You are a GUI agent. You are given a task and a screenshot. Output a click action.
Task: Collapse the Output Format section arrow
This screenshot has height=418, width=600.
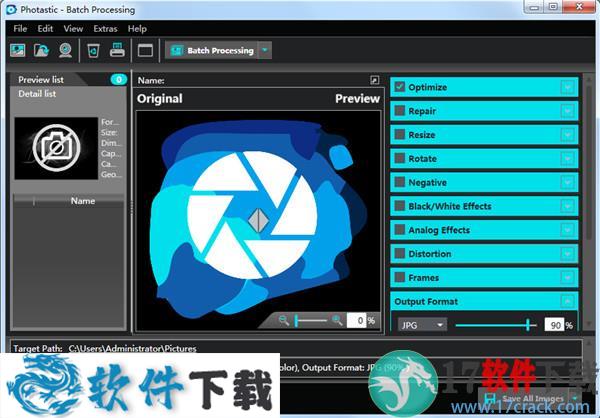[567, 301]
